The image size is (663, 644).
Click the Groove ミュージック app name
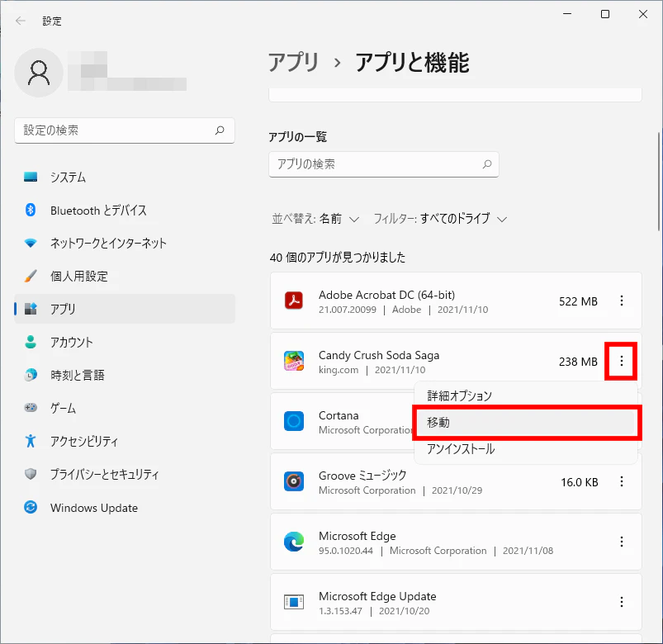(x=362, y=476)
